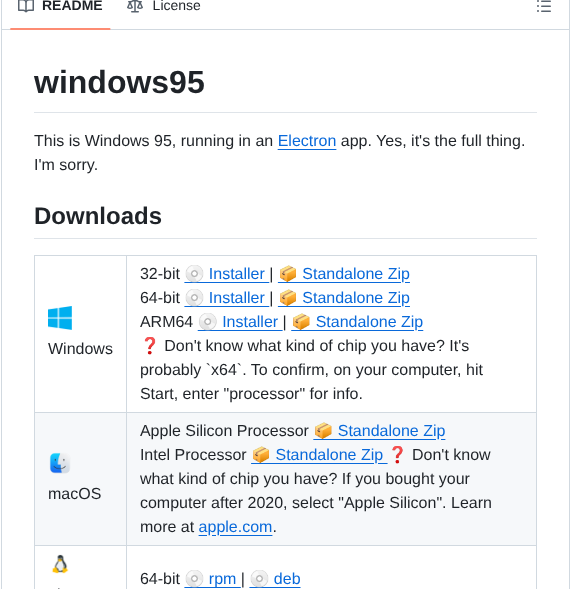The image size is (587, 589).
Task: Click the Linux penguin icon
Action: [60, 564]
